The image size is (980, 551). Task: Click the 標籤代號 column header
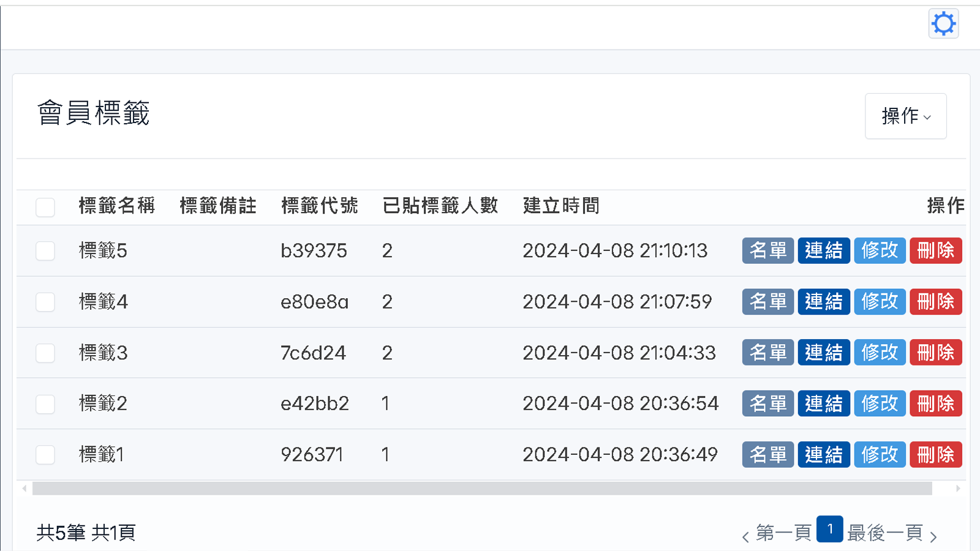[x=320, y=206]
